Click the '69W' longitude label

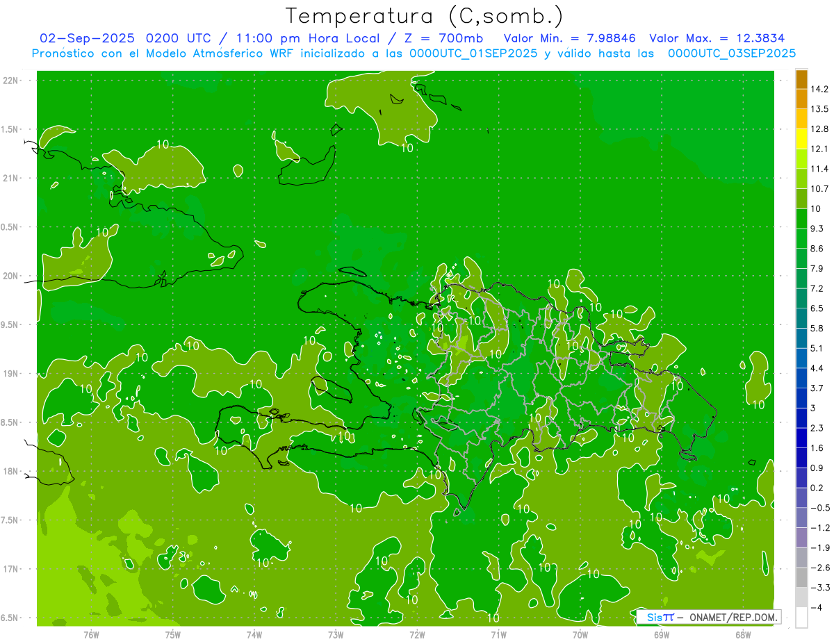tap(662, 634)
